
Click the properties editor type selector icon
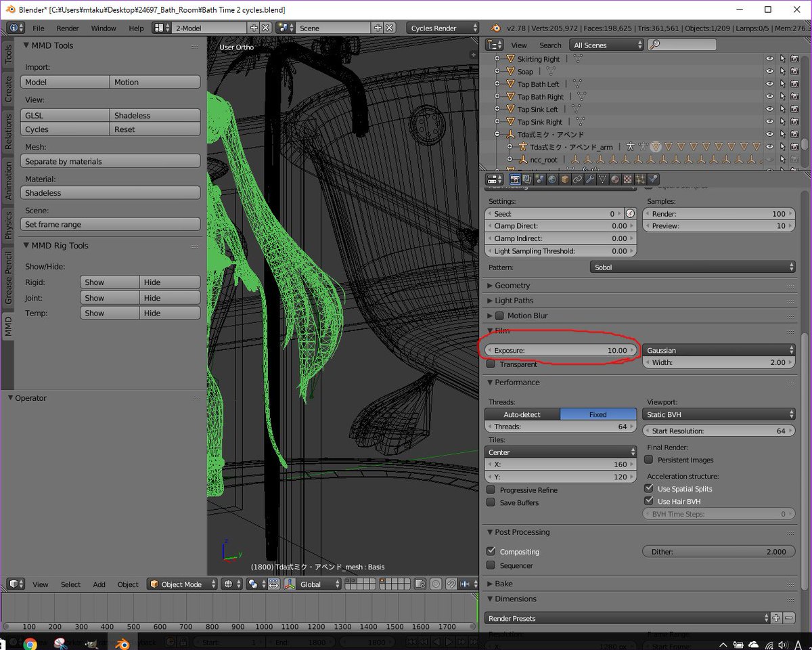click(x=495, y=179)
